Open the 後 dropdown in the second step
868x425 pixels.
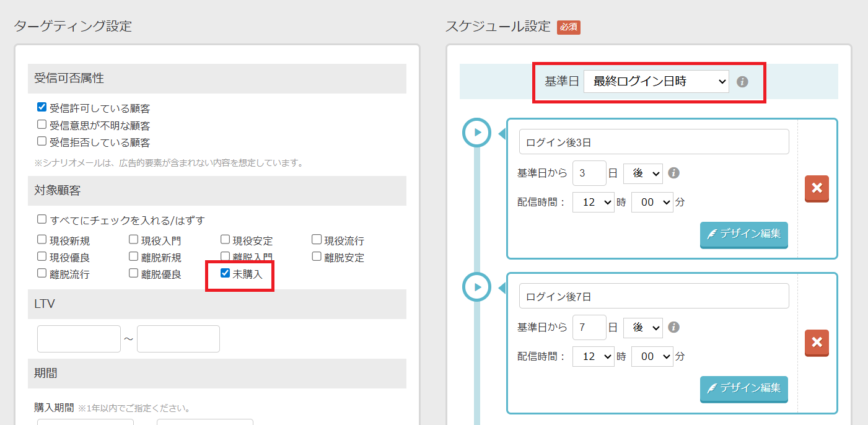[642, 328]
